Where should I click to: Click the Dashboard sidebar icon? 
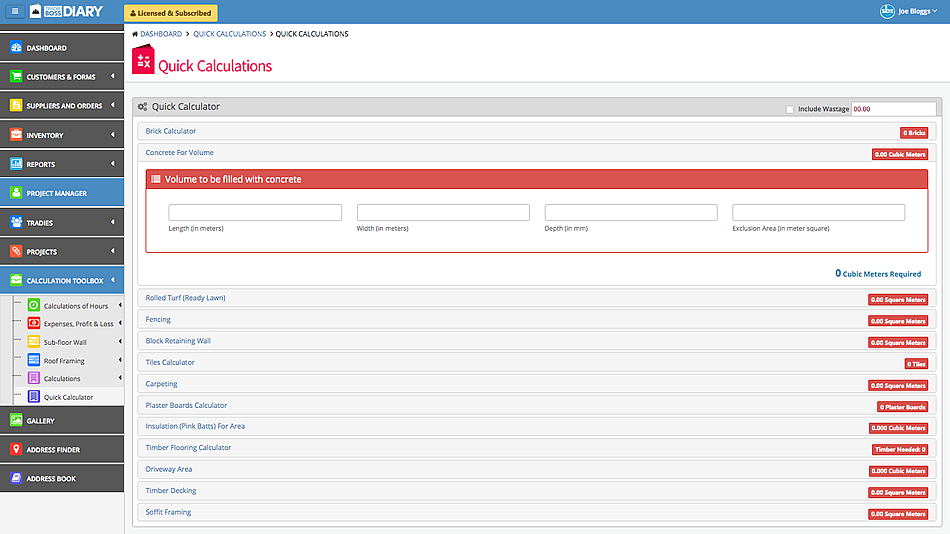point(16,48)
